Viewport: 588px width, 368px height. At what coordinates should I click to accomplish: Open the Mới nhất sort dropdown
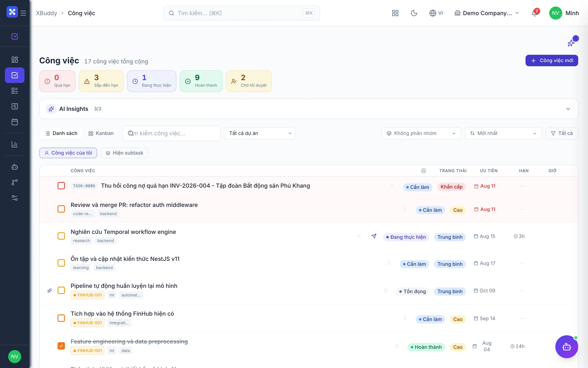(503, 133)
